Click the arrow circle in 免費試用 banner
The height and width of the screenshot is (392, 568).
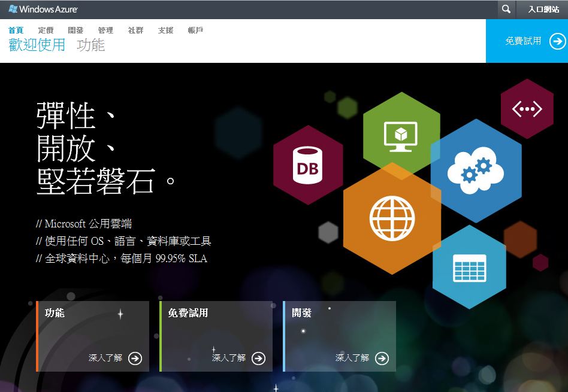557,41
